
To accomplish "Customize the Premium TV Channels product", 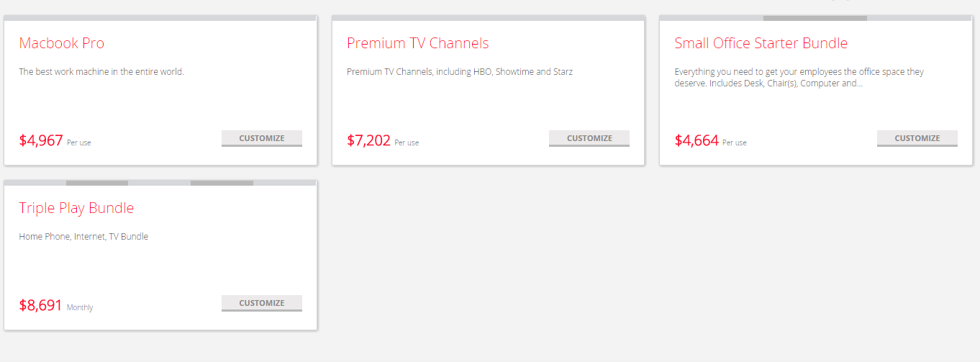I will pyautogui.click(x=589, y=138).
